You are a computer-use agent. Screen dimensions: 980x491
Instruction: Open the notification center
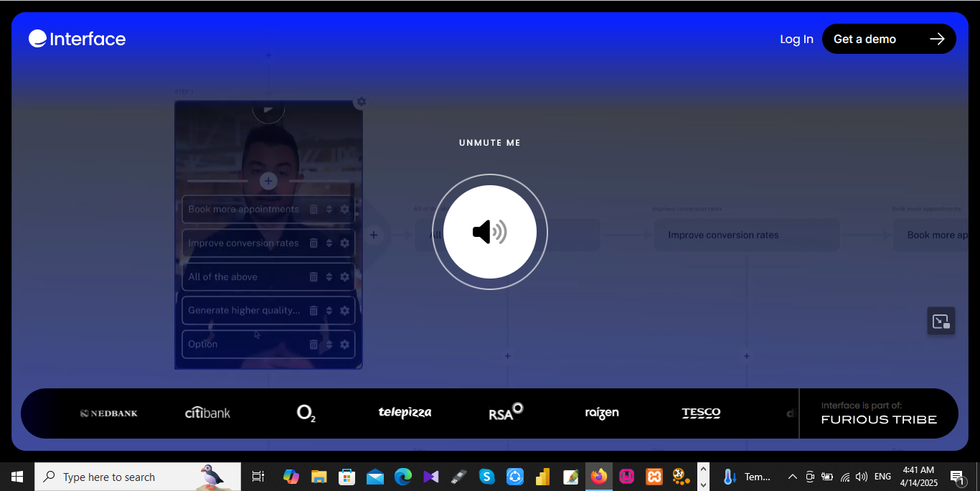point(956,477)
